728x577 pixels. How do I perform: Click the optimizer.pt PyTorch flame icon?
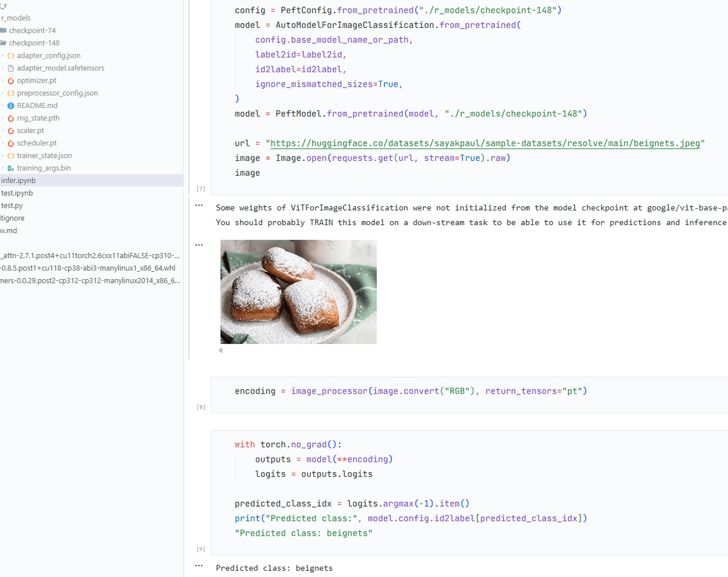(x=11, y=81)
